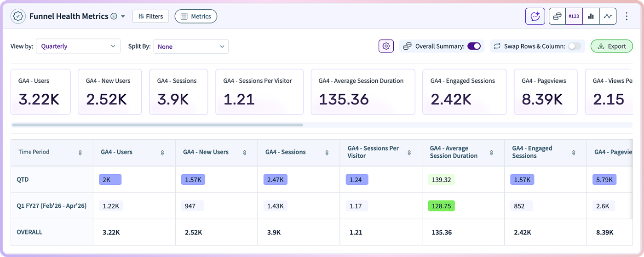Click the AI chat sparkle icon
Viewport: 644px width, 257px height.
coord(535,16)
